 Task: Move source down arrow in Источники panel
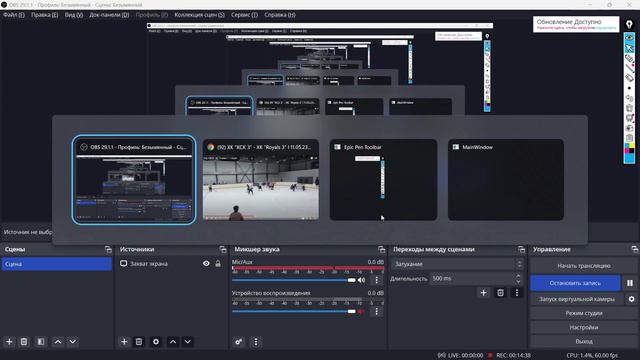tap(188, 342)
